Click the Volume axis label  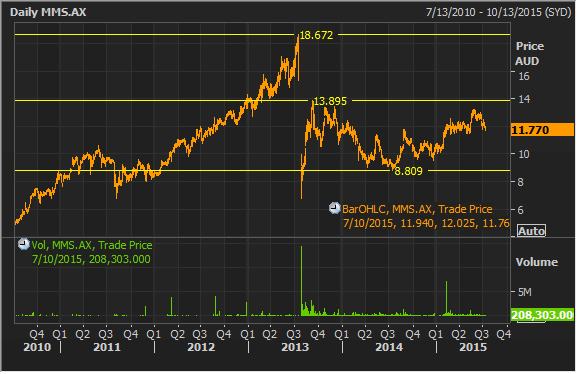click(x=537, y=262)
